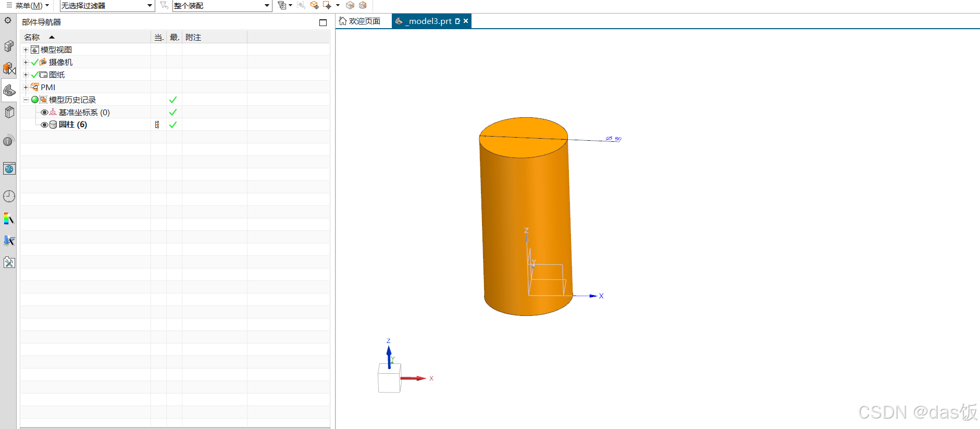Collapse the 模型历史记录 node
Image resolution: width=980 pixels, height=429 pixels.
tap(26, 100)
